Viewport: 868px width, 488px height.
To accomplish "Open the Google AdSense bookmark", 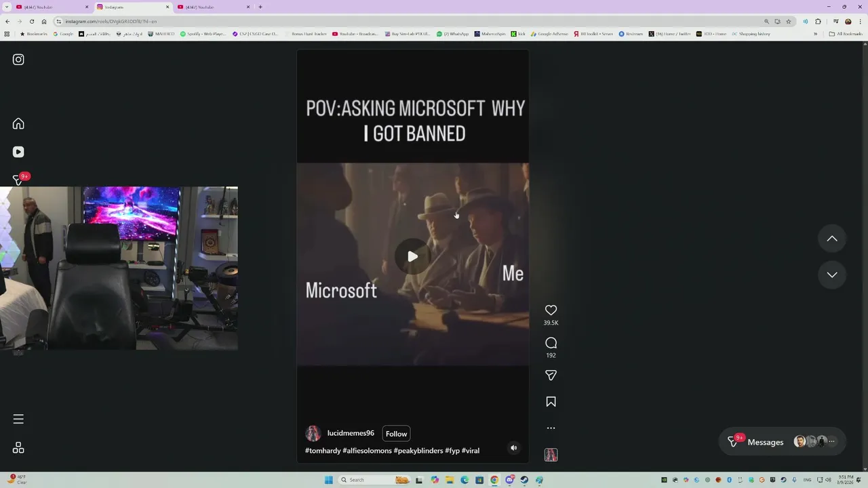I will (549, 33).
